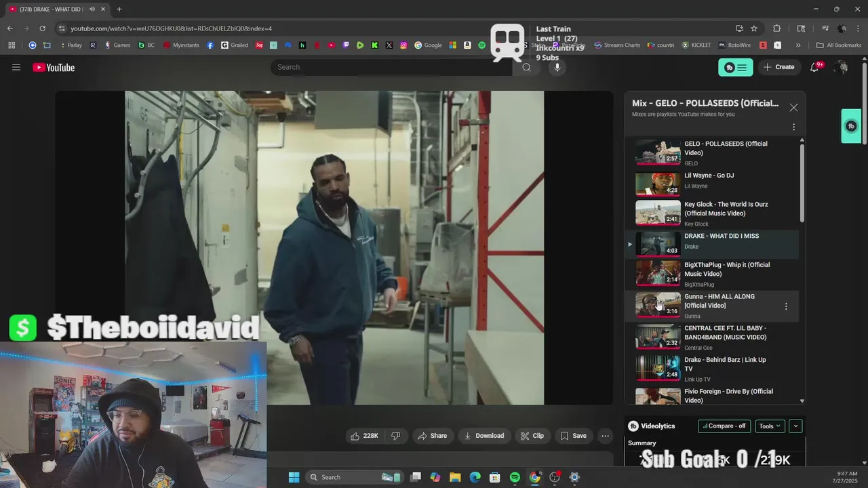Open OBS Studio from taskbar
The height and width of the screenshot is (488, 868).
coord(555,477)
